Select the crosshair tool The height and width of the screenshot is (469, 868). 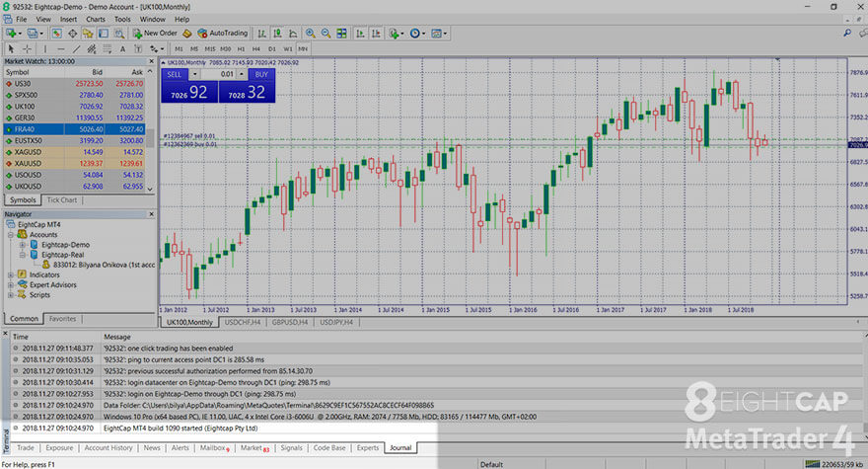pyautogui.click(x=27, y=48)
